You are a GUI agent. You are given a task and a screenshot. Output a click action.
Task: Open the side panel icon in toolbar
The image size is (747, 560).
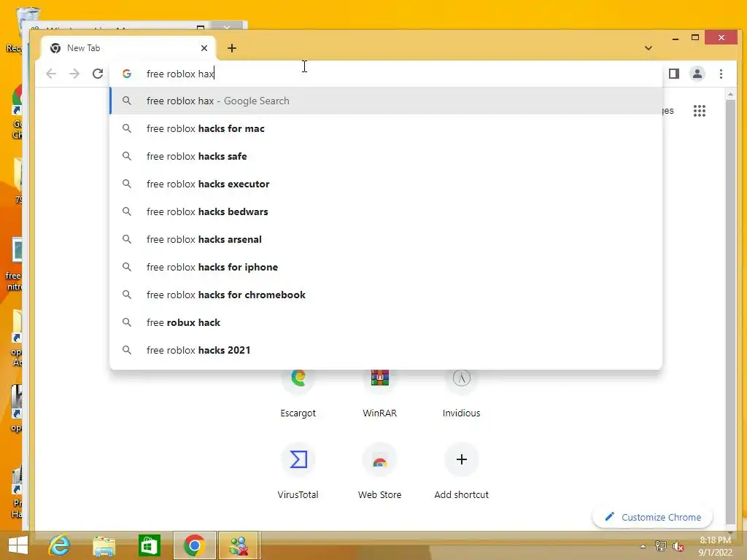[x=673, y=74]
